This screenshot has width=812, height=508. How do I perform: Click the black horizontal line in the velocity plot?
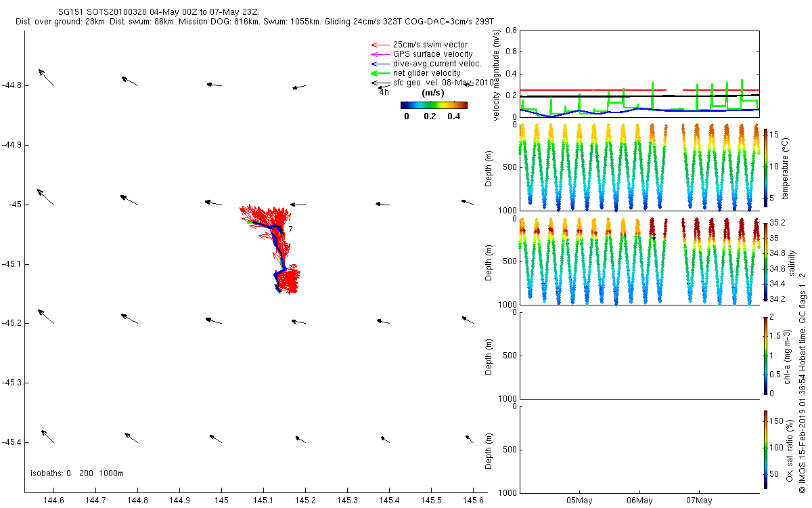point(639,96)
